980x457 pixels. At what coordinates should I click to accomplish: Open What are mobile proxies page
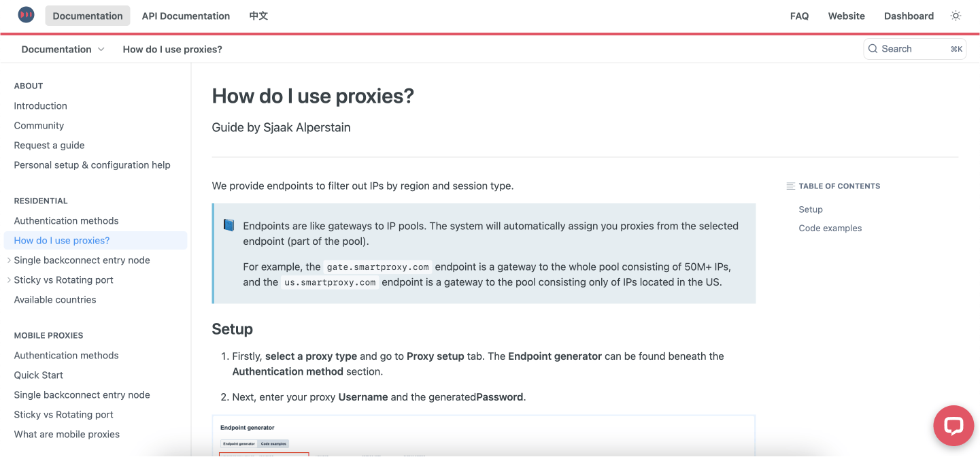click(67, 435)
